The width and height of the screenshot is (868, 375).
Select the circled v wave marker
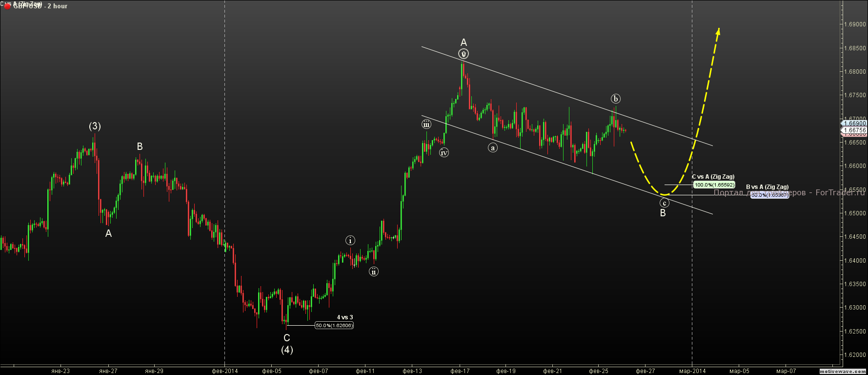464,54
